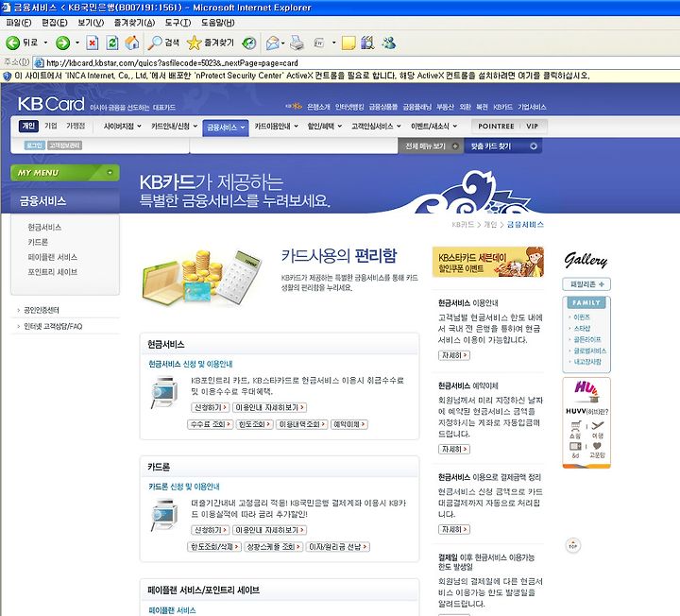Screen dimensions: 680x616
Task: Open 전체 메뉴 보기 button
Action: (431, 146)
